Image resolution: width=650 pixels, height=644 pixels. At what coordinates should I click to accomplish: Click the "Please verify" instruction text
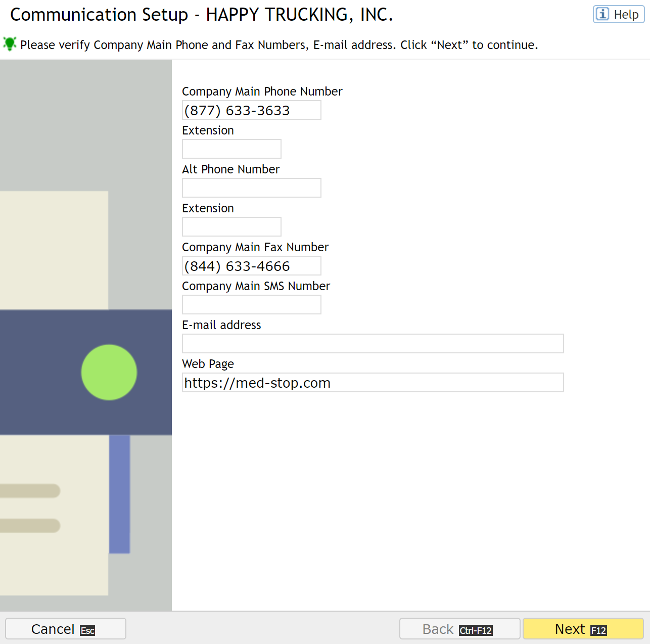pos(279,45)
